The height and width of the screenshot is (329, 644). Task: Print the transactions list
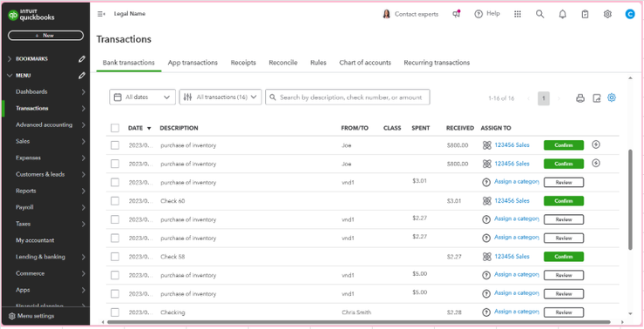click(x=580, y=98)
